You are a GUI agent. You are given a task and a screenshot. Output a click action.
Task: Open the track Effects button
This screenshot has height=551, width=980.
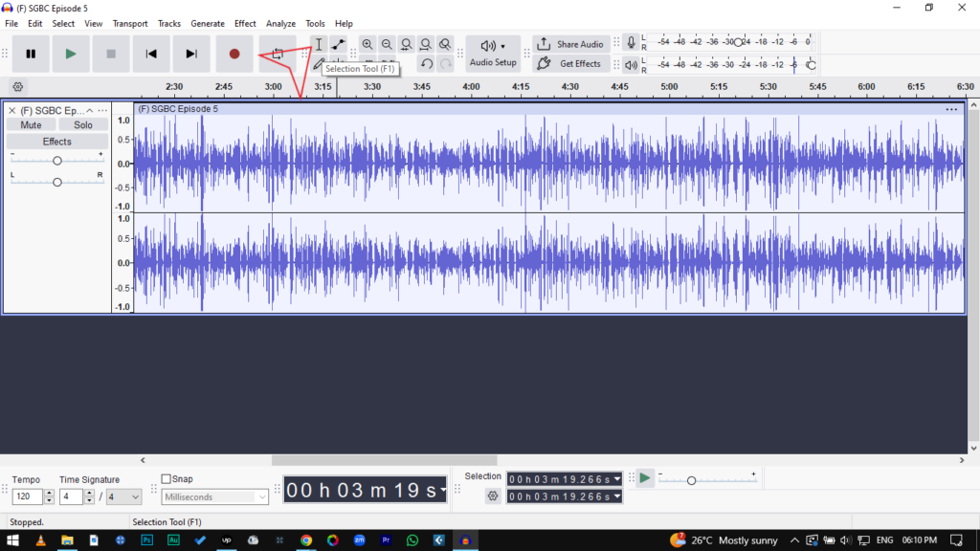[56, 142]
